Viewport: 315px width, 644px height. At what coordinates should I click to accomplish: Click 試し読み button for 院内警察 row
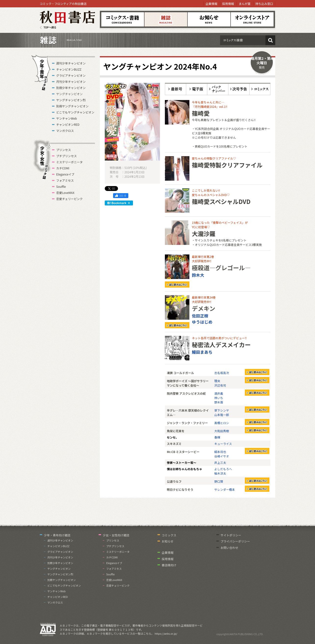point(257,393)
